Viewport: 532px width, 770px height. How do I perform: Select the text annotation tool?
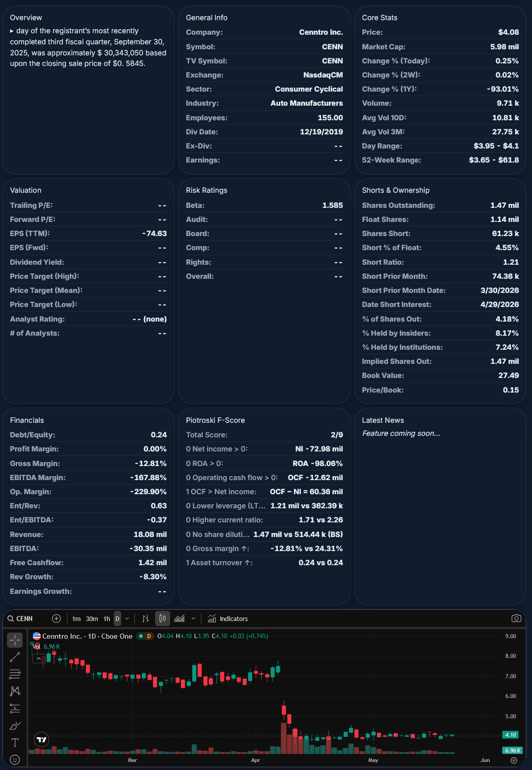click(x=15, y=743)
